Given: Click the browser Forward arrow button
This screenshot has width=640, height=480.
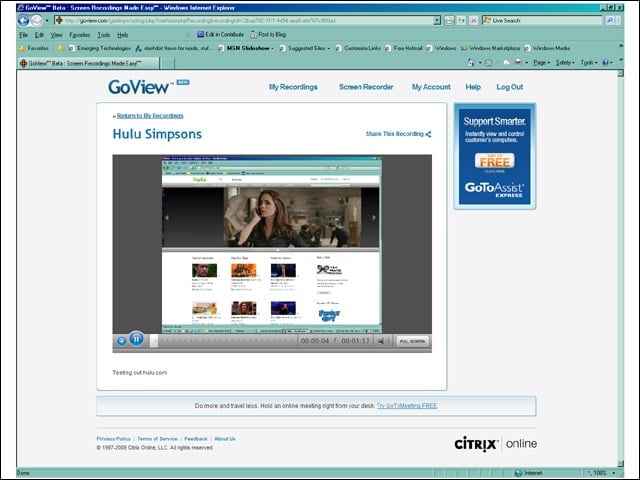Looking at the screenshot, I should (x=36, y=20).
